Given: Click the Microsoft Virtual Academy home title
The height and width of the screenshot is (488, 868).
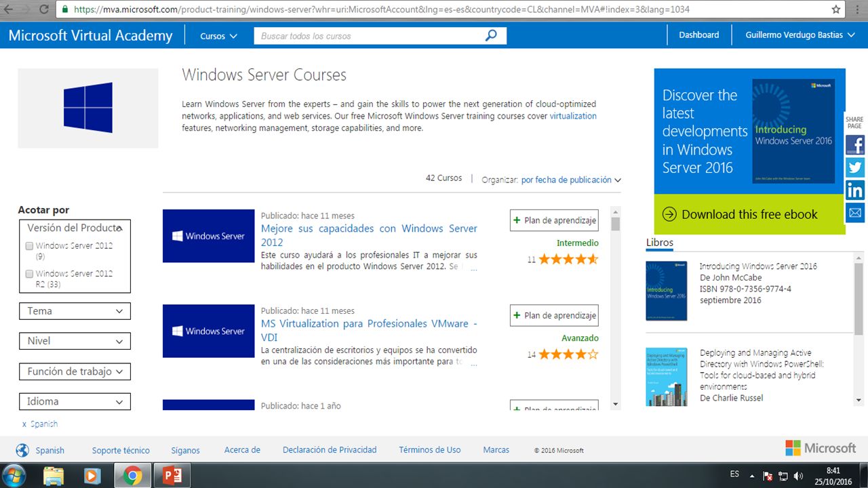Looking at the screenshot, I should click(x=90, y=35).
